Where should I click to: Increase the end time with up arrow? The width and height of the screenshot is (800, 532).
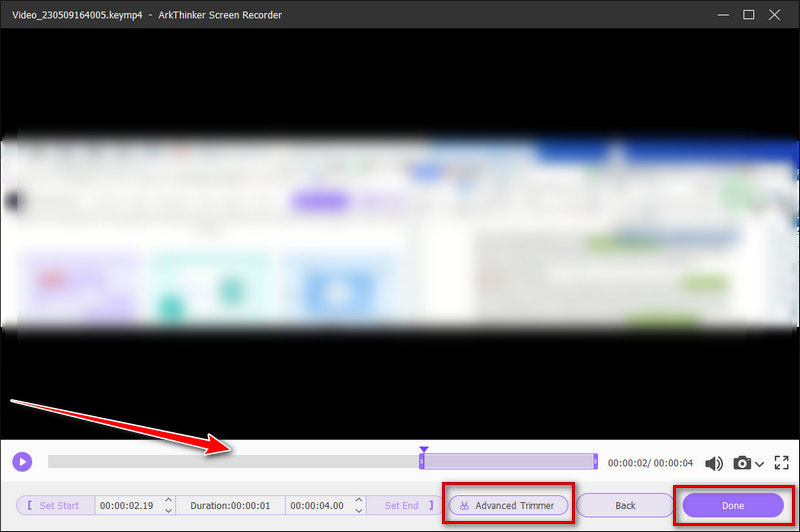(358, 501)
